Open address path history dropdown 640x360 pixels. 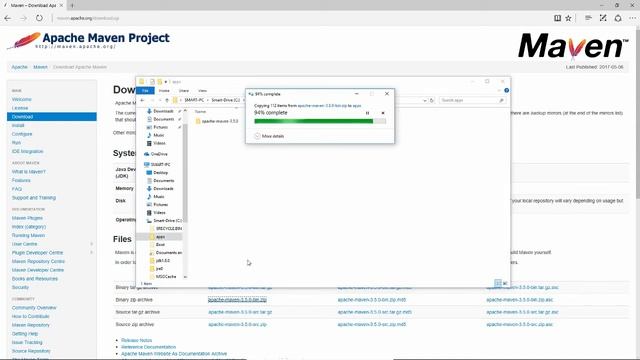[425, 100]
